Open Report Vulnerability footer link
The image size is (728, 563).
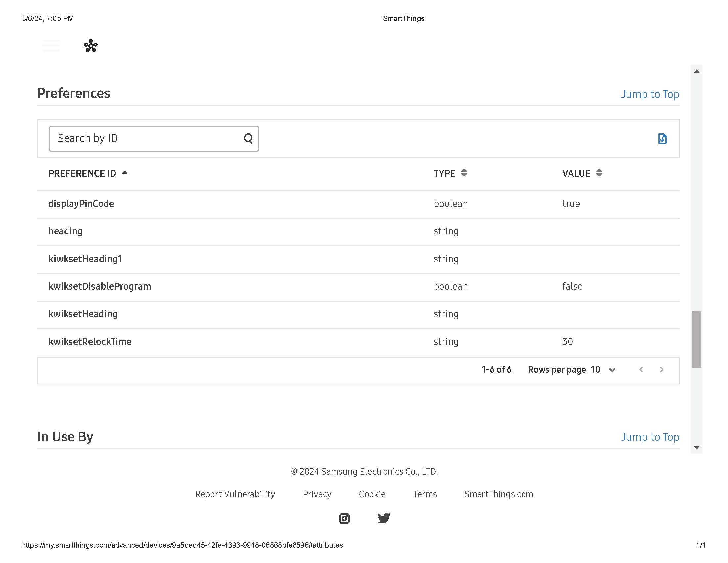click(x=235, y=494)
